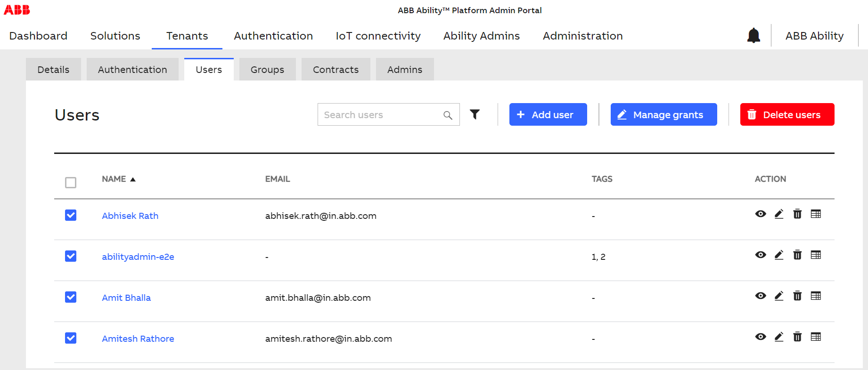
Task: Delete Amitesh Rathore using trash icon
Action: pos(797,337)
